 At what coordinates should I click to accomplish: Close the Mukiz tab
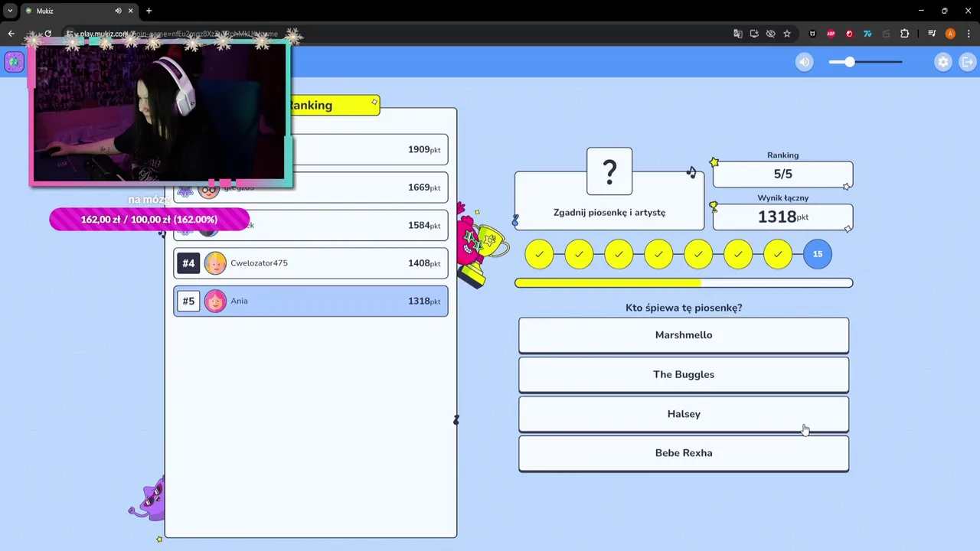click(131, 11)
